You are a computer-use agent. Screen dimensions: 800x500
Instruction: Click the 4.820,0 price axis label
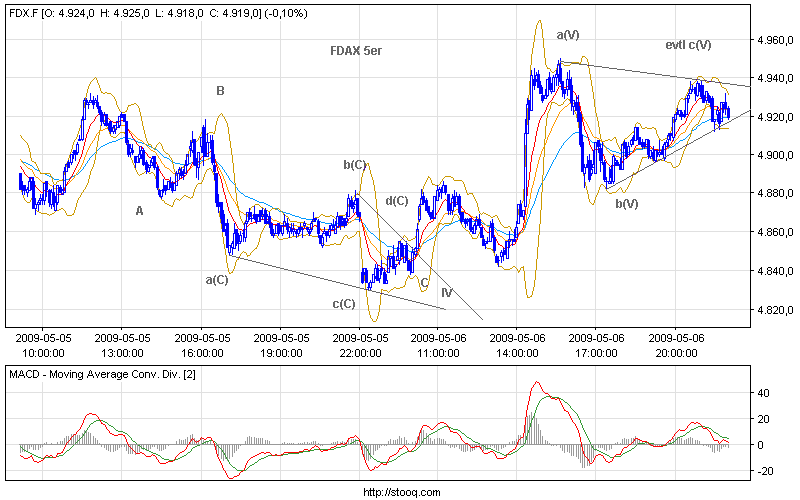(x=775, y=310)
